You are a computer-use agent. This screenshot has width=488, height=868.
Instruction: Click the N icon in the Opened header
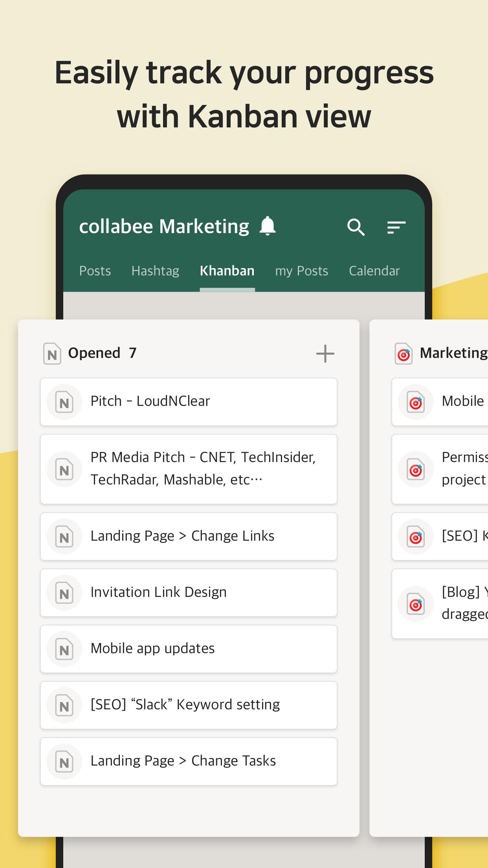pos(52,353)
